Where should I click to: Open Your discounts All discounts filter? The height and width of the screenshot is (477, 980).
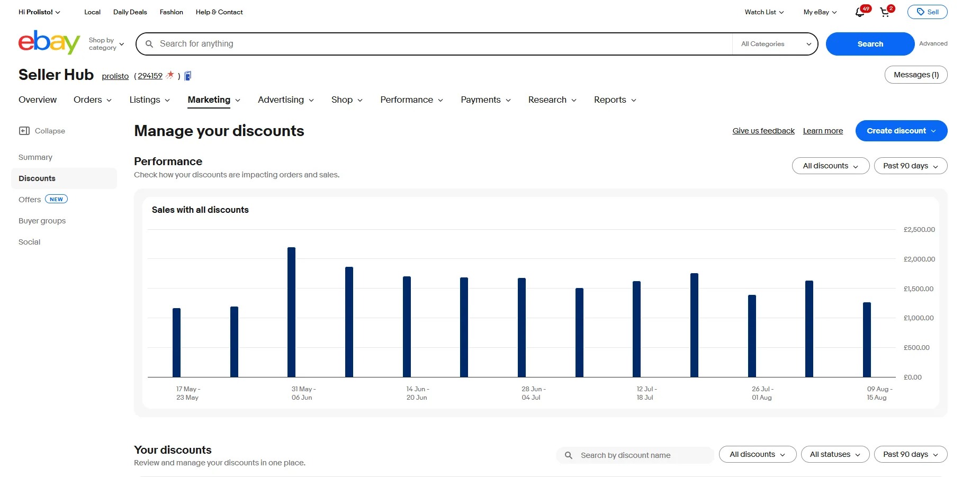pyautogui.click(x=757, y=454)
